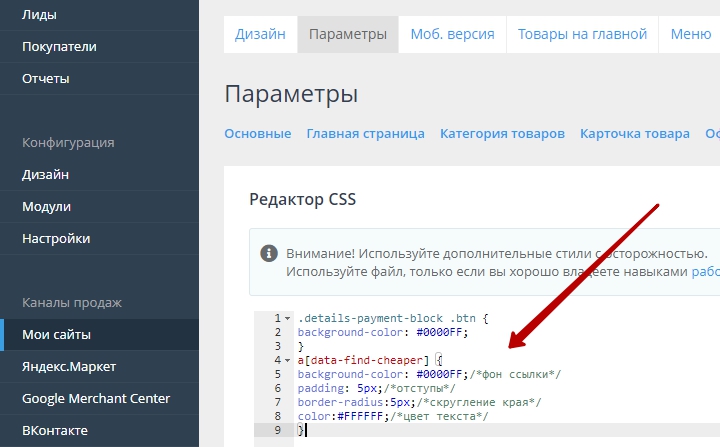This screenshot has width=720, height=447.
Task: Open Карточка товара settings section
Action: click(x=634, y=134)
